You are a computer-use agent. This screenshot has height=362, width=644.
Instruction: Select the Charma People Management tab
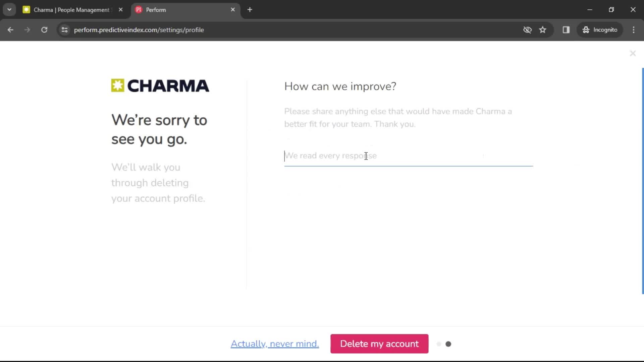pos(72,10)
